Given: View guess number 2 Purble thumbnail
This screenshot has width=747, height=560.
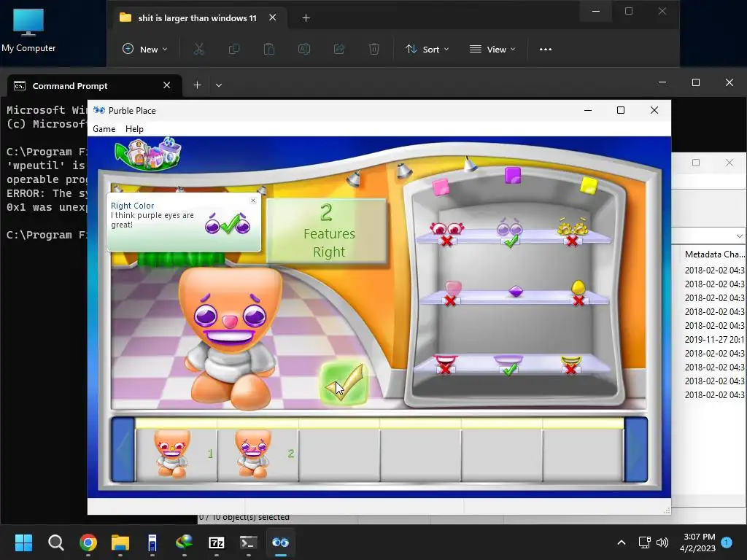Looking at the screenshot, I should point(253,454).
